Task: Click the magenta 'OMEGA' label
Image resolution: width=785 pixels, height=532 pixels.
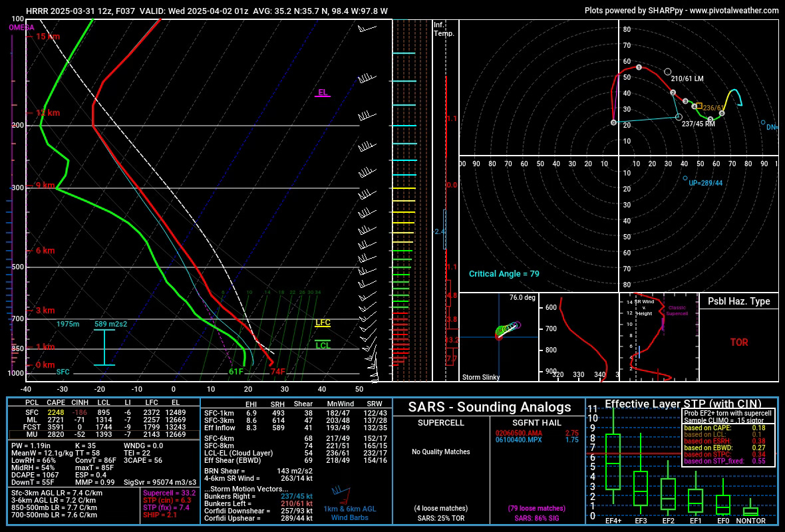Action: click(x=21, y=27)
